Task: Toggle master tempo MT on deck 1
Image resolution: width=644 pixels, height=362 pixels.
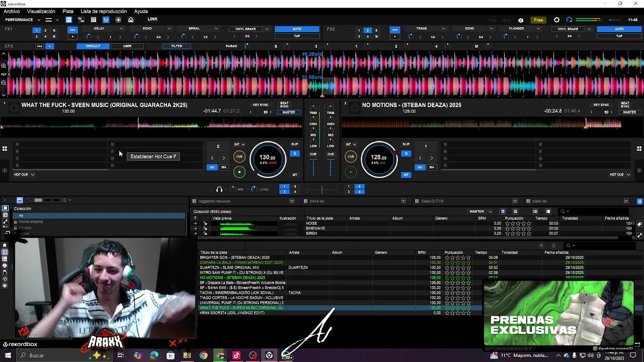Action: (x=295, y=175)
